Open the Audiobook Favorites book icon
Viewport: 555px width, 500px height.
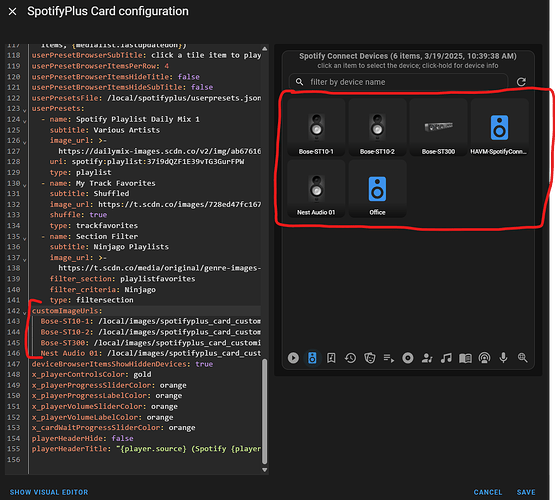coord(465,358)
